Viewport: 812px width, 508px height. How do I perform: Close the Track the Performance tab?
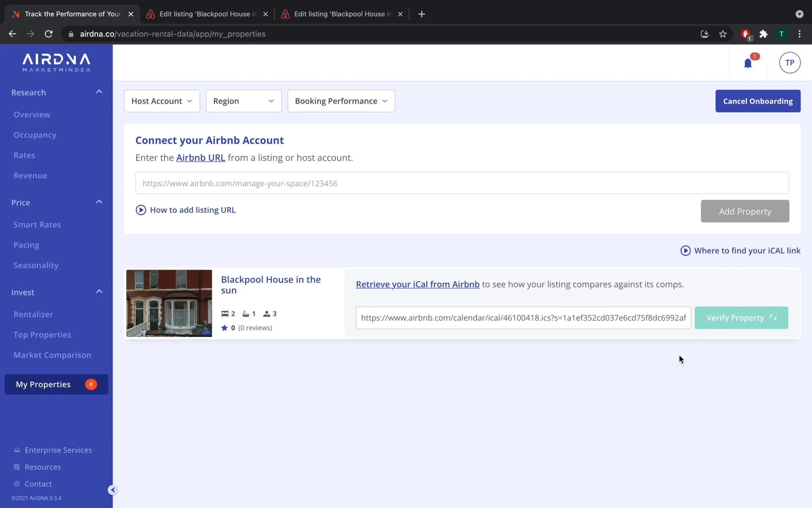click(131, 14)
